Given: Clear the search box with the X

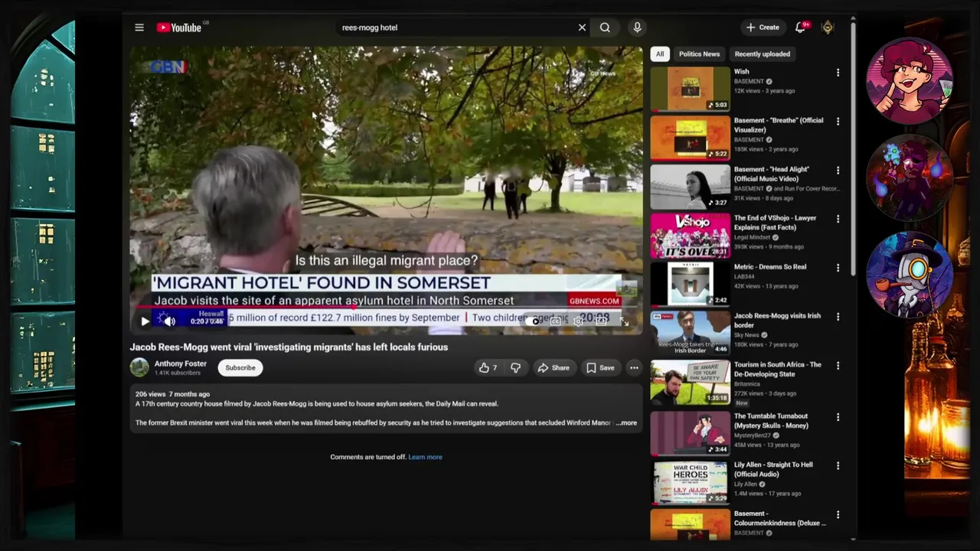Looking at the screenshot, I should click(x=582, y=28).
